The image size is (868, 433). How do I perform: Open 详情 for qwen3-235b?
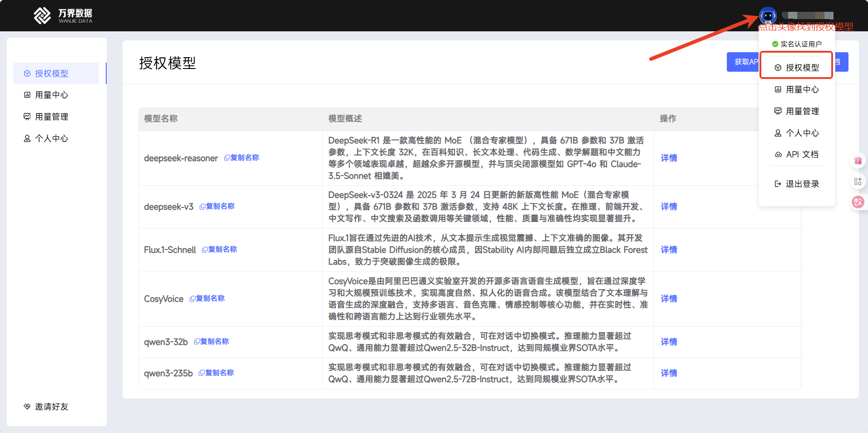pyautogui.click(x=669, y=373)
